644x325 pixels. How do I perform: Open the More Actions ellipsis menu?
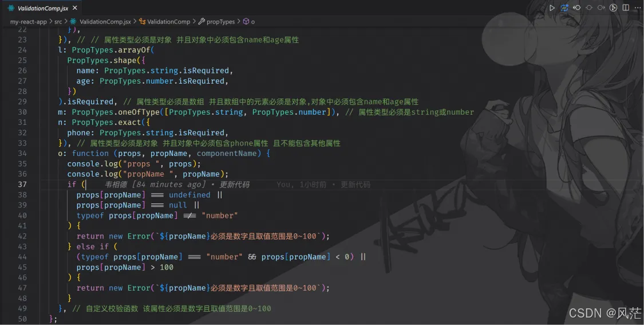coord(637,8)
